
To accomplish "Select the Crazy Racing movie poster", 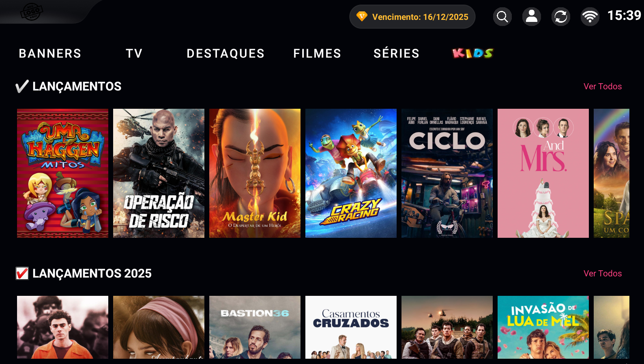I will tap(351, 173).
